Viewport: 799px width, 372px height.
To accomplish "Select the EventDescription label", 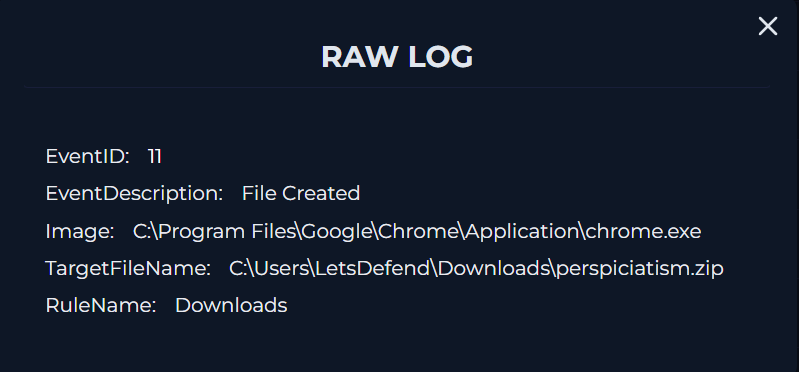I will 135,194.
